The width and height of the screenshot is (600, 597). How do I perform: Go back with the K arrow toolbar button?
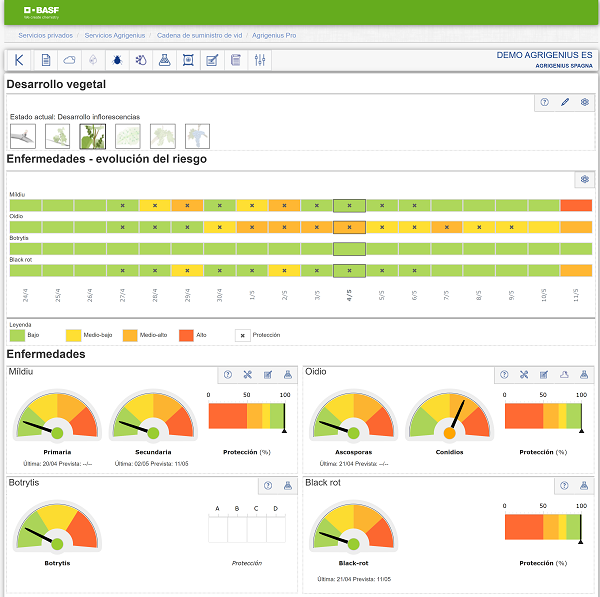click(x=19, y=61)
